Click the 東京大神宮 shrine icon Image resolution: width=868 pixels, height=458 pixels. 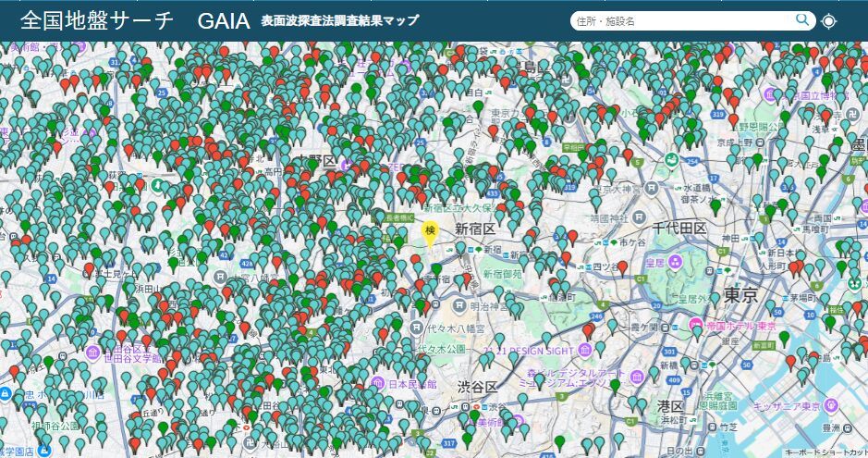pos(653,188)
